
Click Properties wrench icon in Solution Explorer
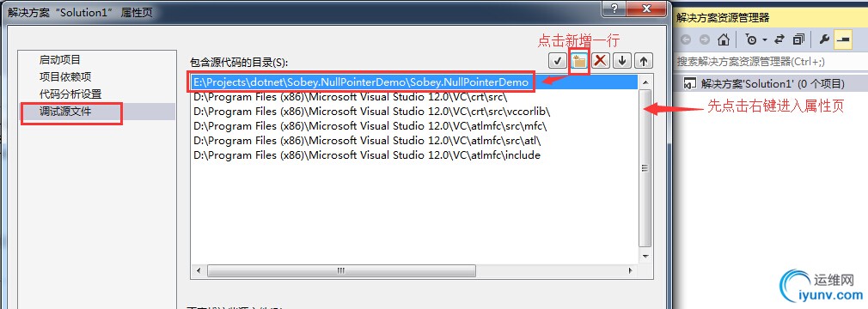pyautogui.click(x=823, y=39)
